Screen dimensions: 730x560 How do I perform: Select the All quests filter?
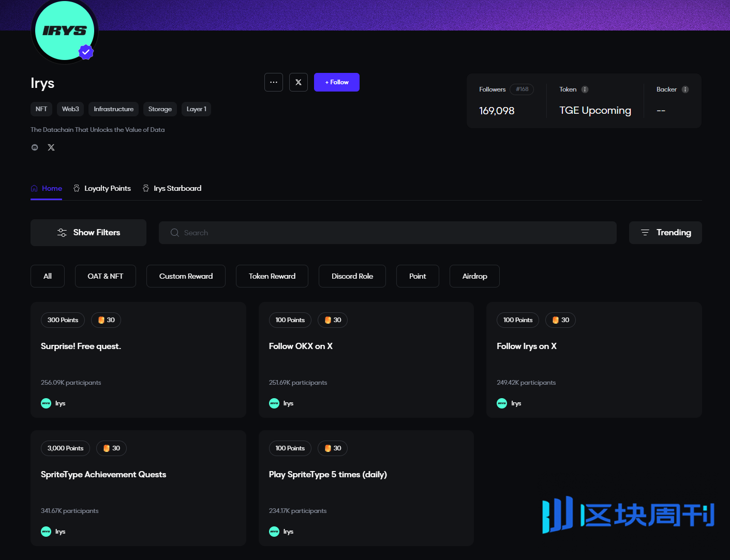(48, 276)
